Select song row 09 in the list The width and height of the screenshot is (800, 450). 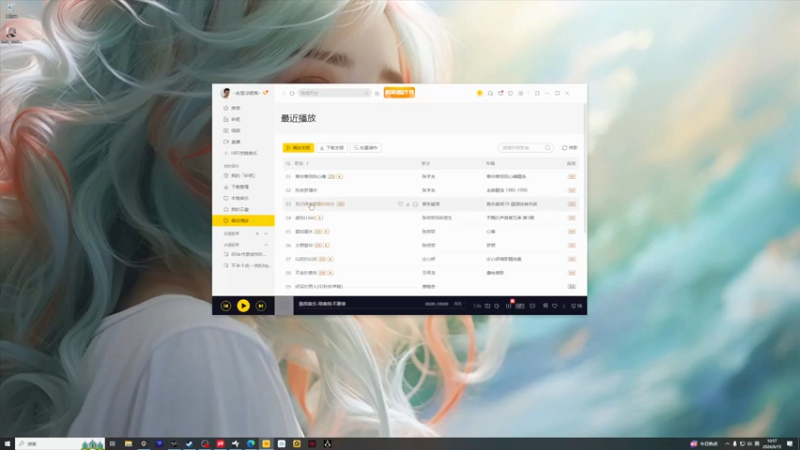pyautogui.click(x=431, y=287)
